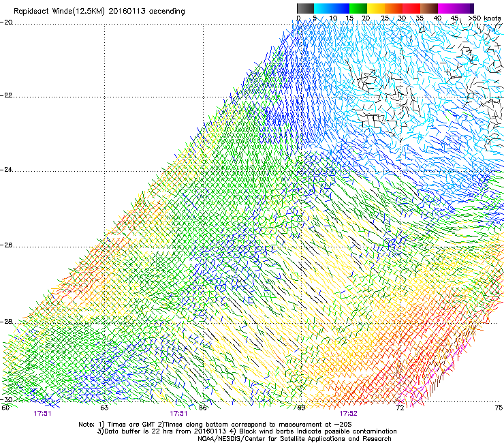Click the "69" longitude axis label
504x443 pixels.
coord(301,408)
